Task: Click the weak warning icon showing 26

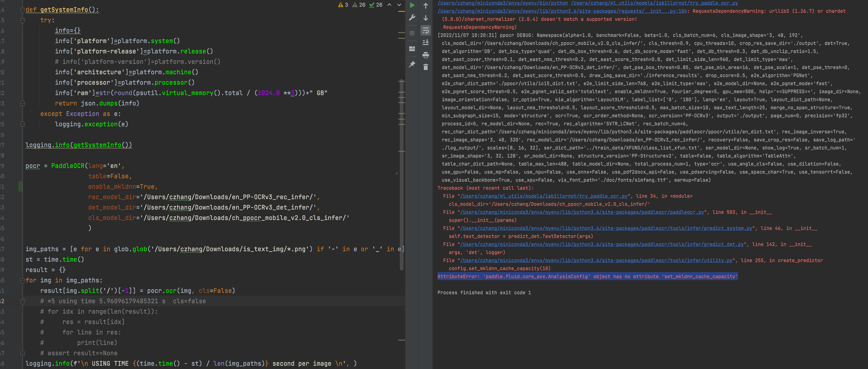Action: point(359,5)
